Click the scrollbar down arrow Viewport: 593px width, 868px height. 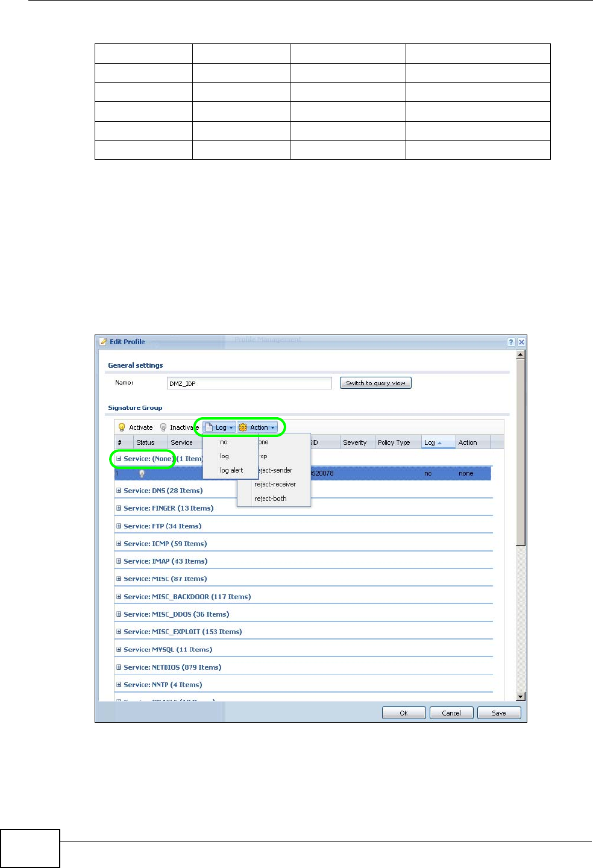[521, 697]
